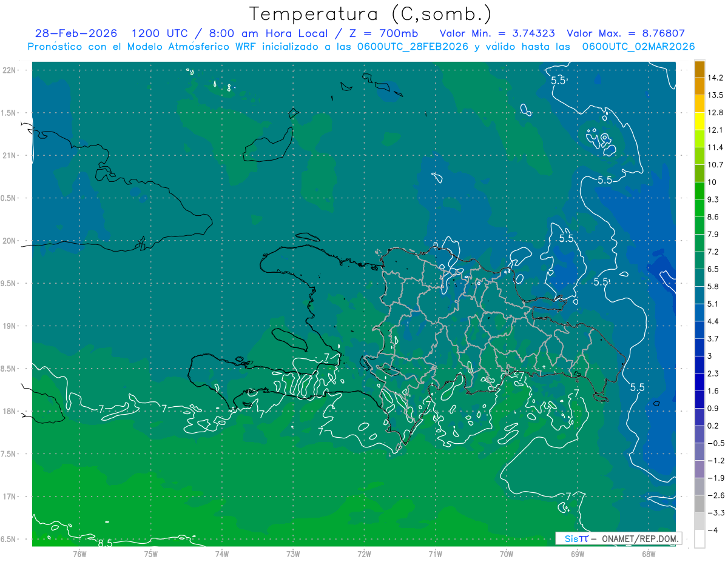This screenshot has height=562, width=728.
Task: Click the legend value 5.8
Action: pyautogui.click(x=714, y=286)
